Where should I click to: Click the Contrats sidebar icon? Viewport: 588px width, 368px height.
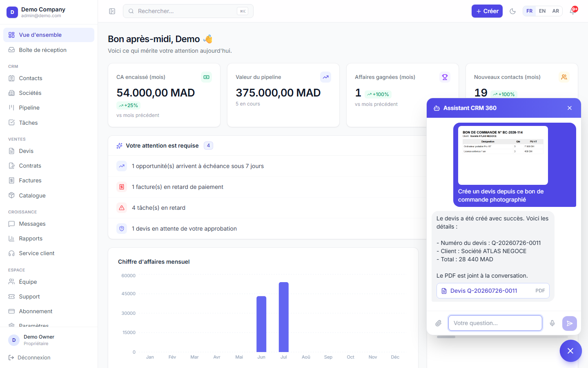[x=11, y=166]
